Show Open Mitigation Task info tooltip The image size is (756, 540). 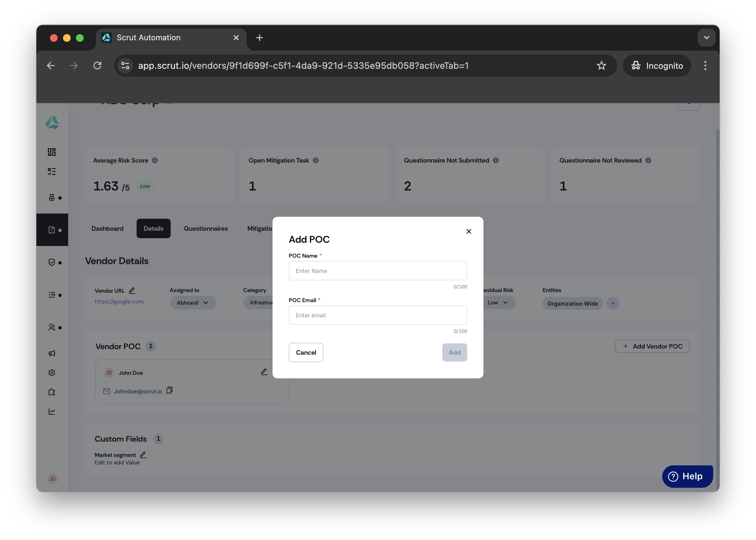coord(316,160)
